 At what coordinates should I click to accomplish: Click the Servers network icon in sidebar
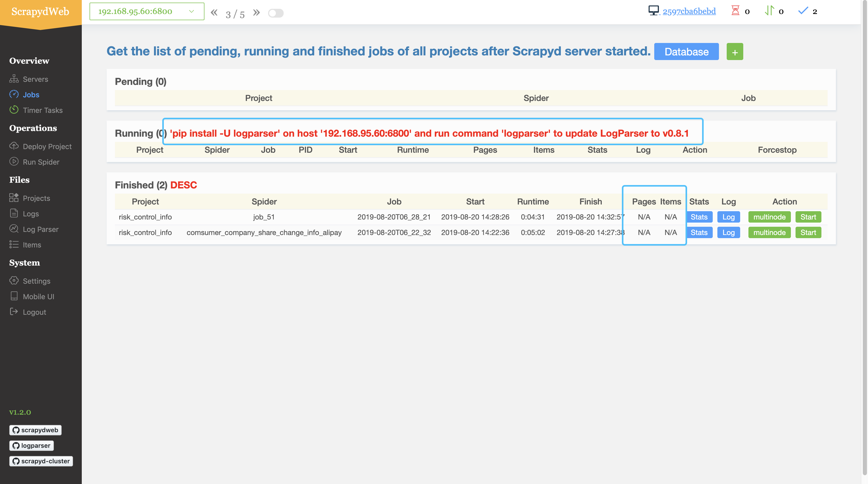click(14, 79)
